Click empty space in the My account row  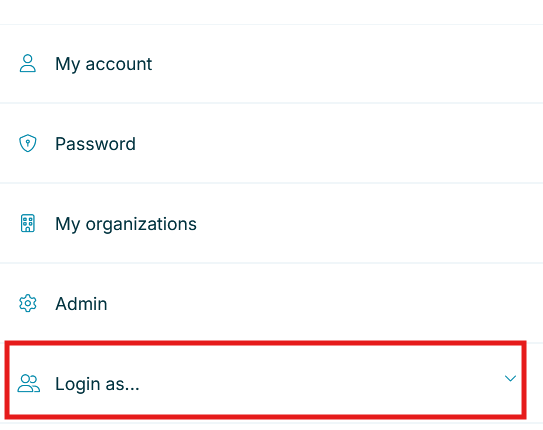pyautogui.click(x=346, y=64)
